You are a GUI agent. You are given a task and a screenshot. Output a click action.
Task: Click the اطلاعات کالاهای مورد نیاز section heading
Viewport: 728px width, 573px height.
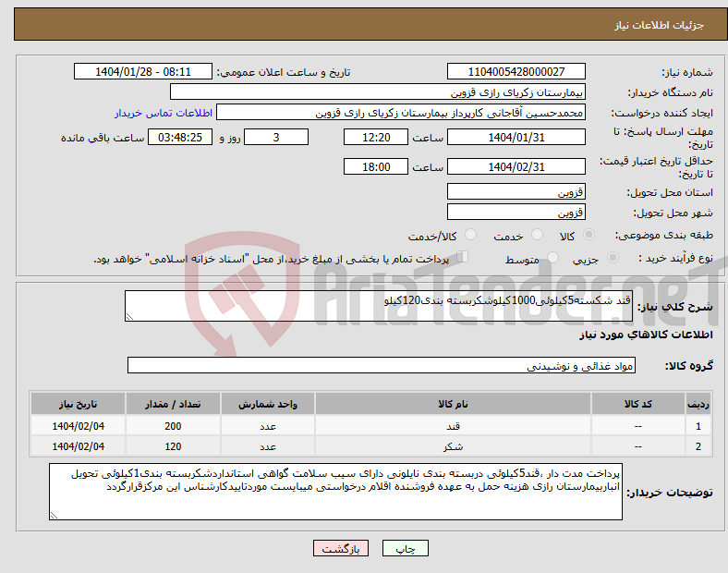(x=646, y=335)
